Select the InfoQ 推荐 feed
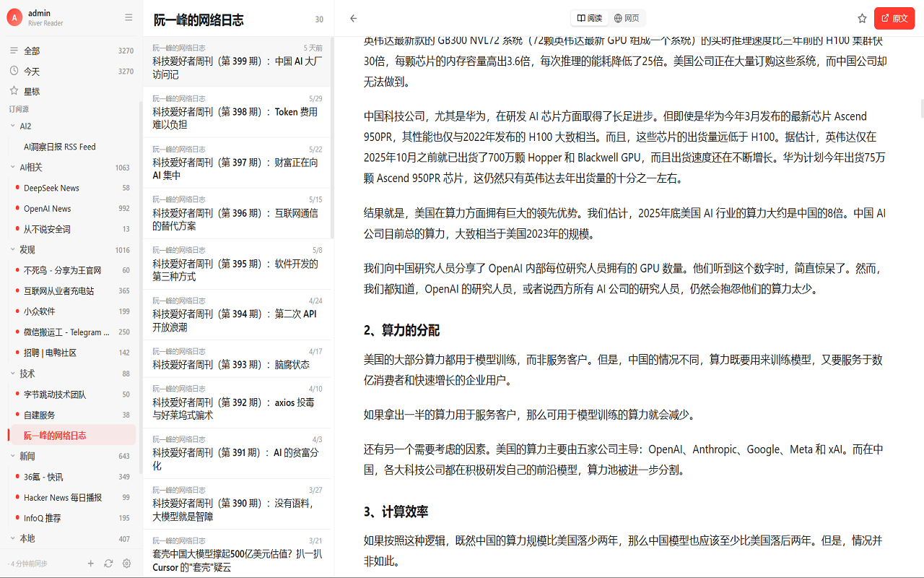The height and width of the screenshot is (578, 924). (x=71, y=518)
